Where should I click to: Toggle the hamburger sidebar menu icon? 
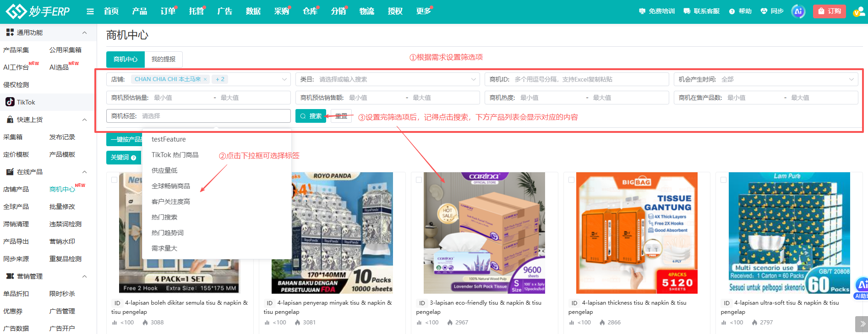tap(90, 11)
